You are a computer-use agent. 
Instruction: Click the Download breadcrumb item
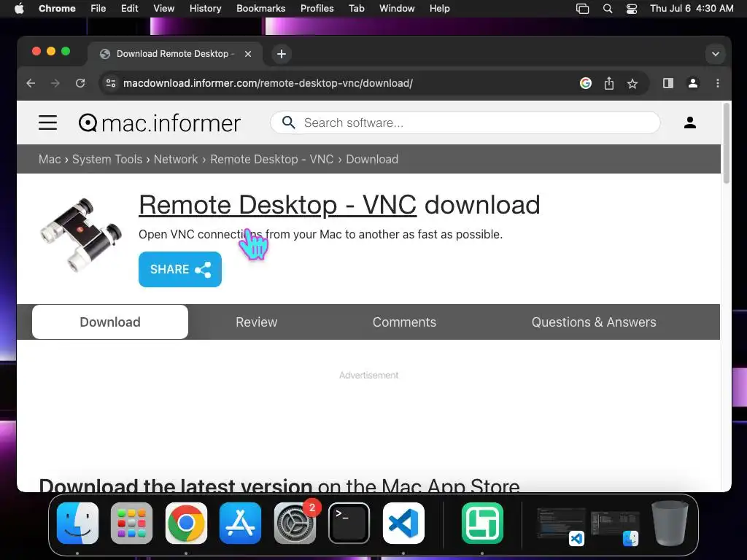point(372,159)
